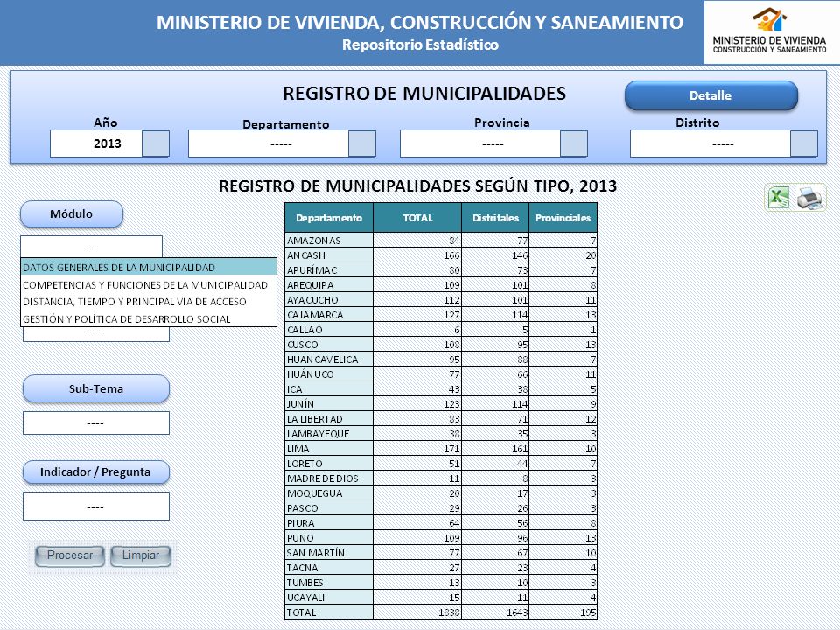
Task: Click the Distritales column header
Action: pyautogui.click(x=495, y=218)
